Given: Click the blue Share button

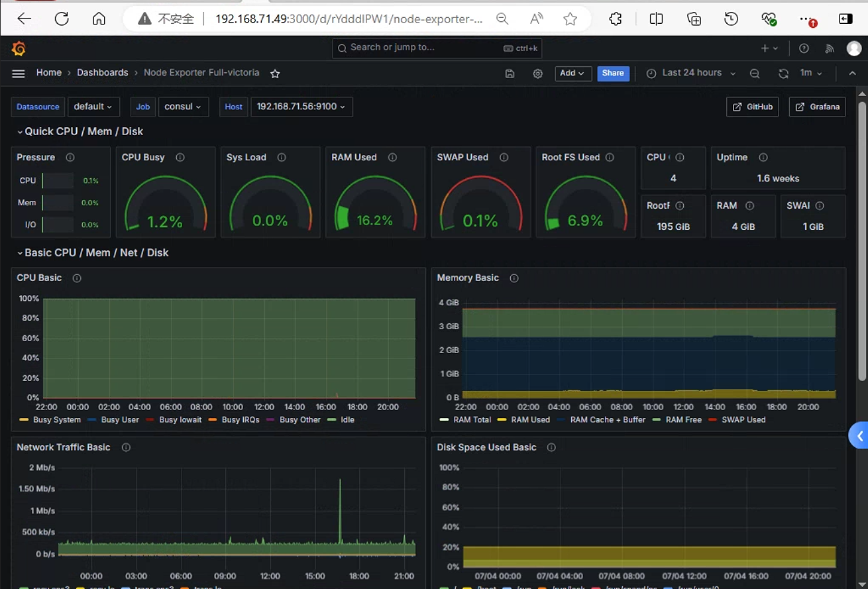Looking at the screenshot, I should coord(613,74).
